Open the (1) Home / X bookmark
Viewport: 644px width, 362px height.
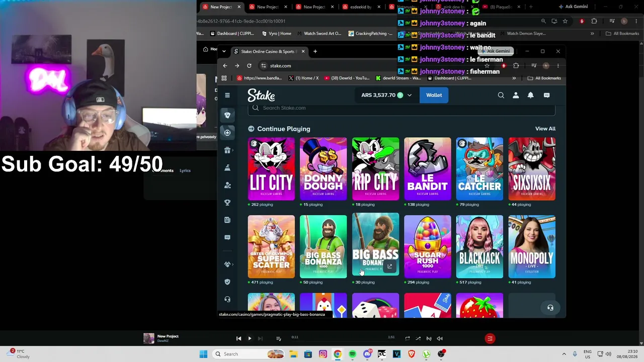pyautogui.click(x=303, y=78)
